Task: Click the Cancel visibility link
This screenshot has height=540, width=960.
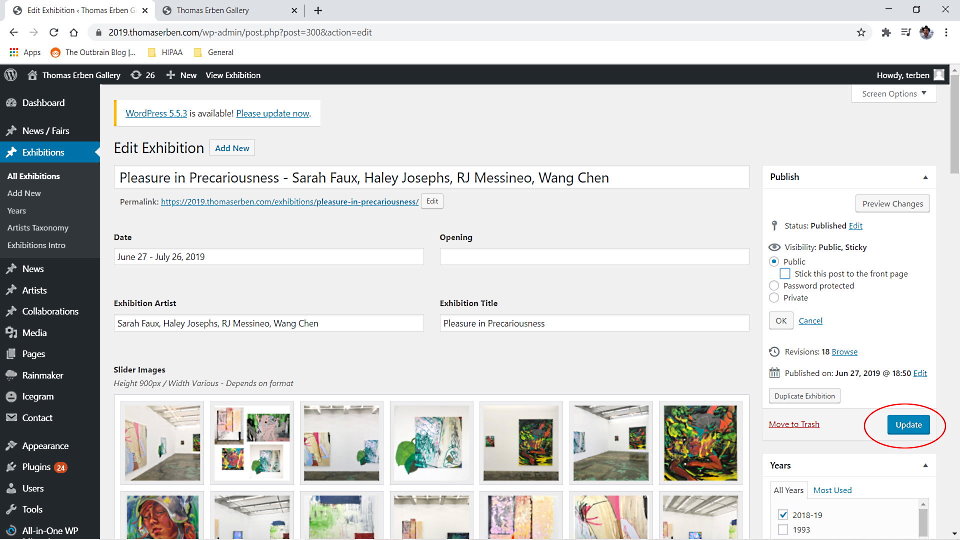Action: pos(810,321)
